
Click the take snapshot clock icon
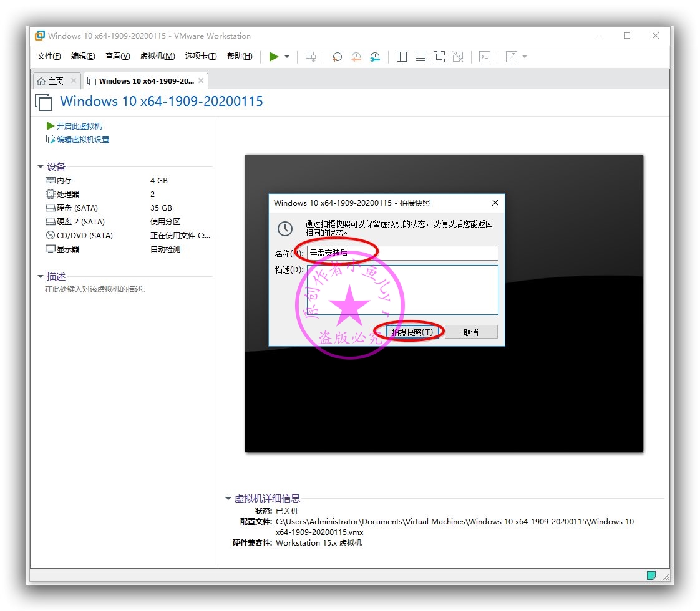(337, 57)
